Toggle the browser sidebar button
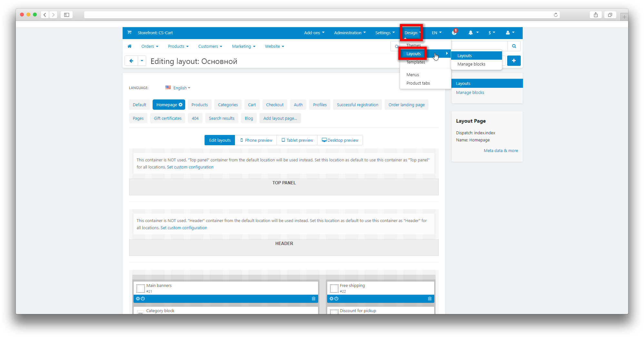Image resolution: width=644 pixels, height=337 pixels. [x=66, y=15]
